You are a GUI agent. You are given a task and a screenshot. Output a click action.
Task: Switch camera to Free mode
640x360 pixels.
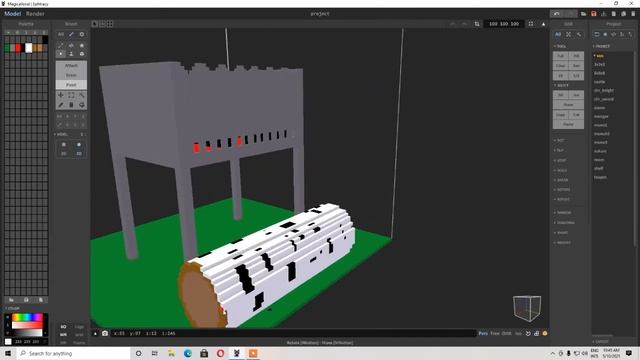point(495,333)
